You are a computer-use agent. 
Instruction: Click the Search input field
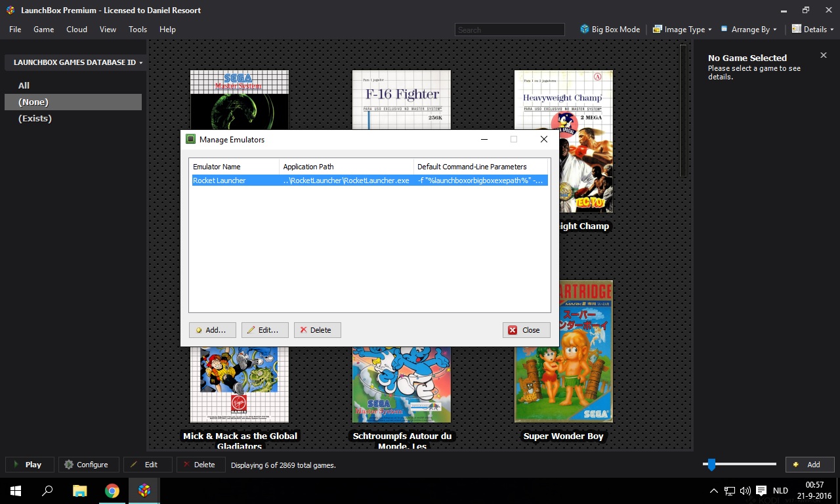point(510,30)
